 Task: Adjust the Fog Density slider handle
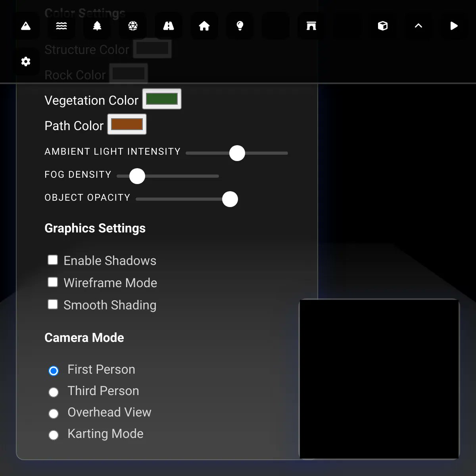137,176
